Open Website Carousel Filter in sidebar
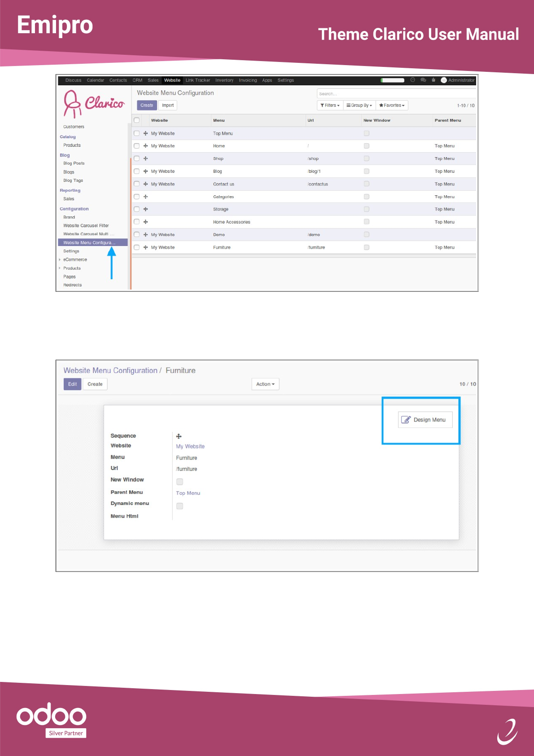The image size is (534, 756). (86, 226)
